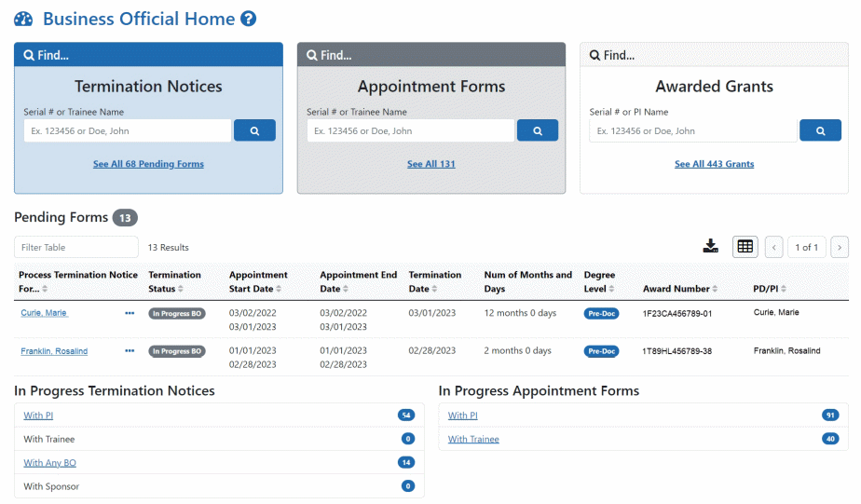This screenshot has height=504, width=861.
Task: Open With Trainee appointment forms link
Action: tap(473, 439)
